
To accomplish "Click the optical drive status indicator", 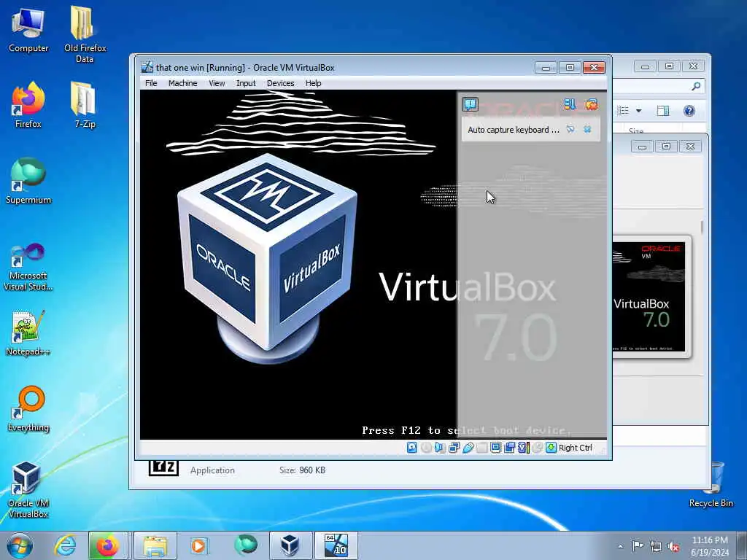I will [426, 448].
